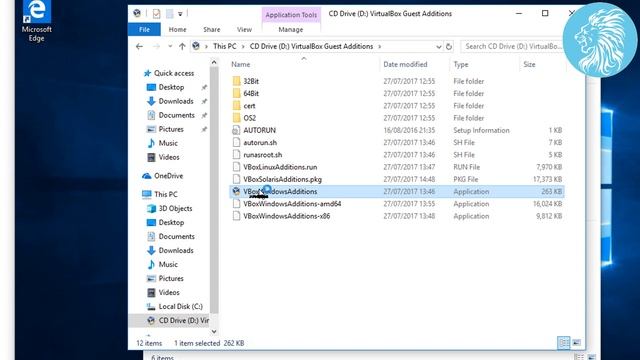Select Local Disk (C:) in navigation pane
The image size is (640, 360).
pyautogui.click(x=180, y=307)
